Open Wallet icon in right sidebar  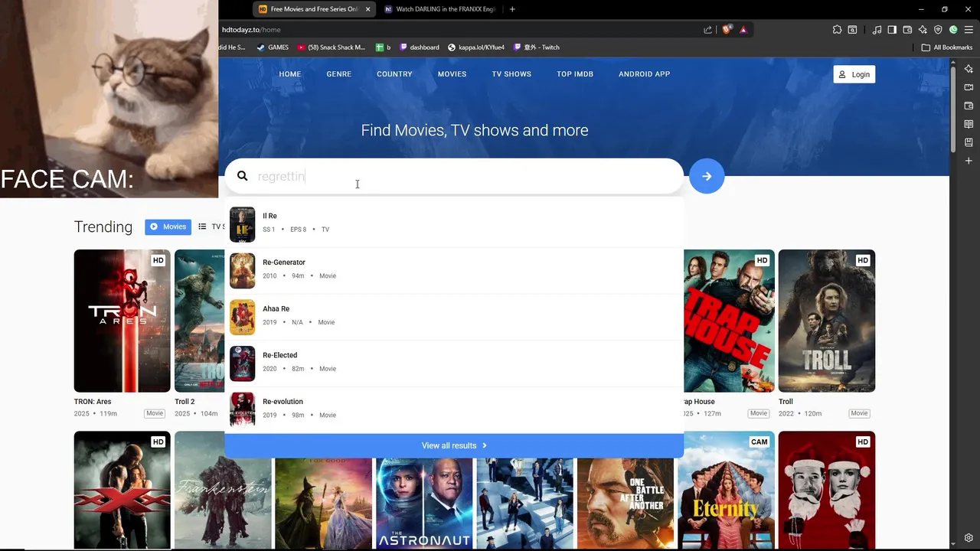point(969,106)
